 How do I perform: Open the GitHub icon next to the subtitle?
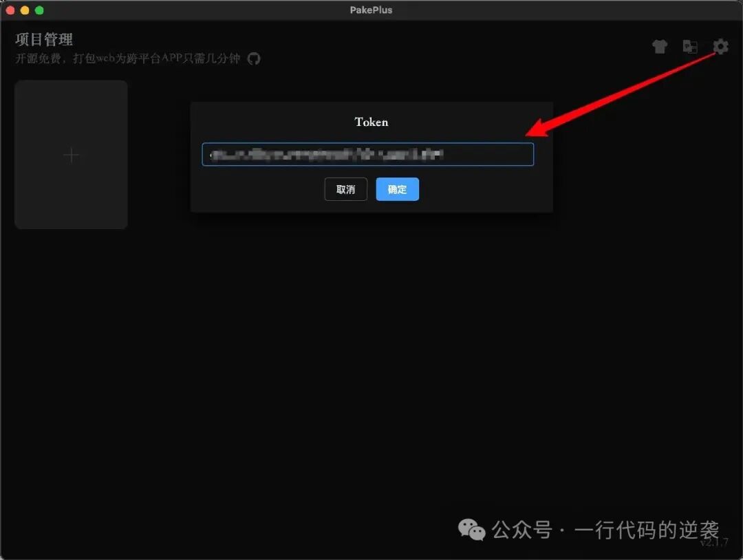pos(254,59)
